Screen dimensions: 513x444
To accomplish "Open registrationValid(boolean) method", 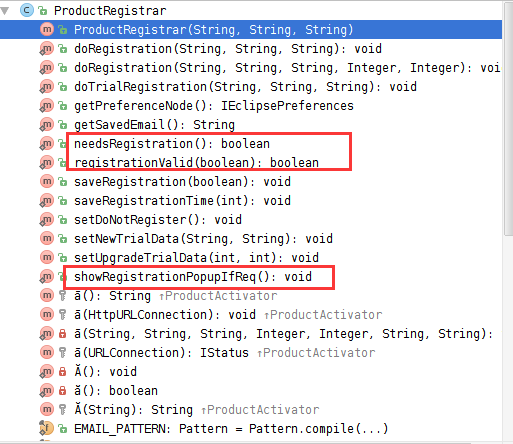I will [x=196, y=163].
